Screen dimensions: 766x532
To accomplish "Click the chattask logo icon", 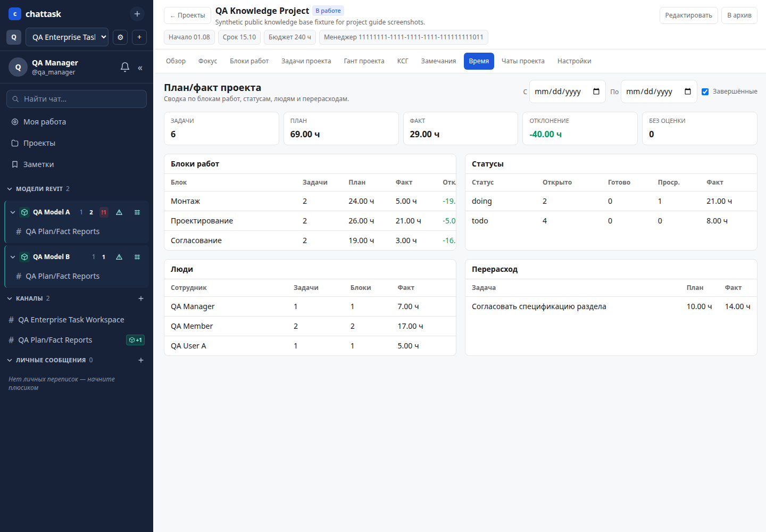I will coord(15,14).
